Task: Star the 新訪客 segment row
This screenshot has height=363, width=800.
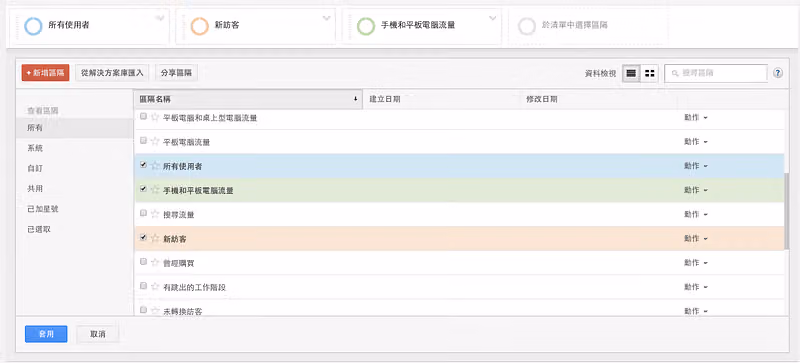Action: tap(155, 238)
